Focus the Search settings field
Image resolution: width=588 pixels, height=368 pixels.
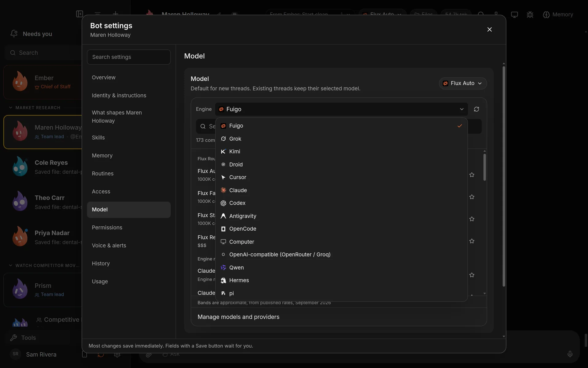129,57
